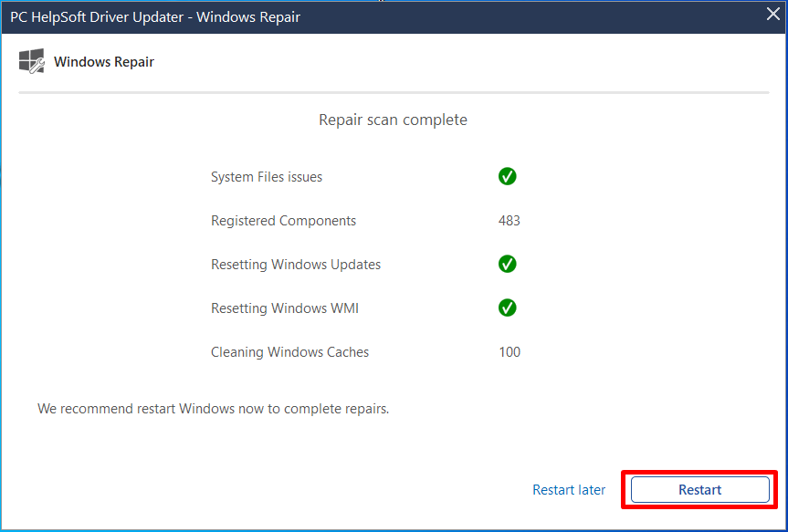Choose the Restart later link
788x532 pixels.
tap(569, 490)
